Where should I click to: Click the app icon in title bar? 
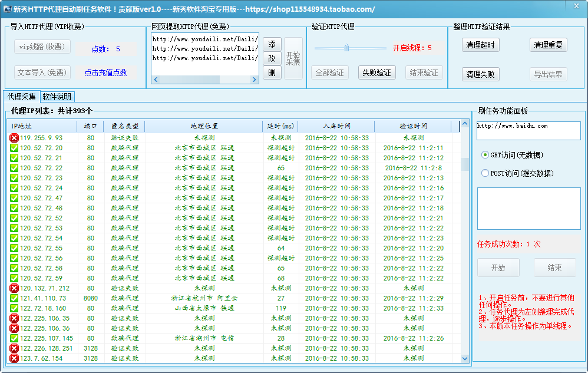point(8,9)
